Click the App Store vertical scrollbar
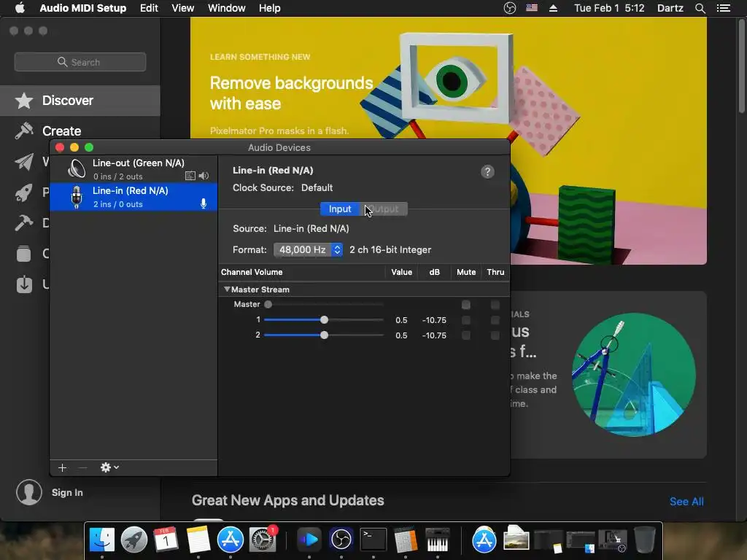 (742, 66)
